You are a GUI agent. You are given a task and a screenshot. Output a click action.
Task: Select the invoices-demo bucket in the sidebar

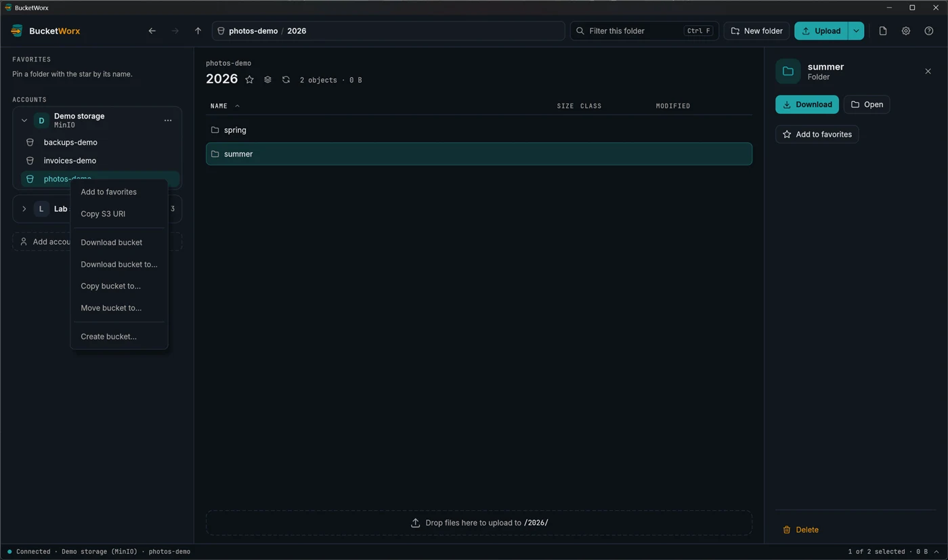[x=100, y=160]
